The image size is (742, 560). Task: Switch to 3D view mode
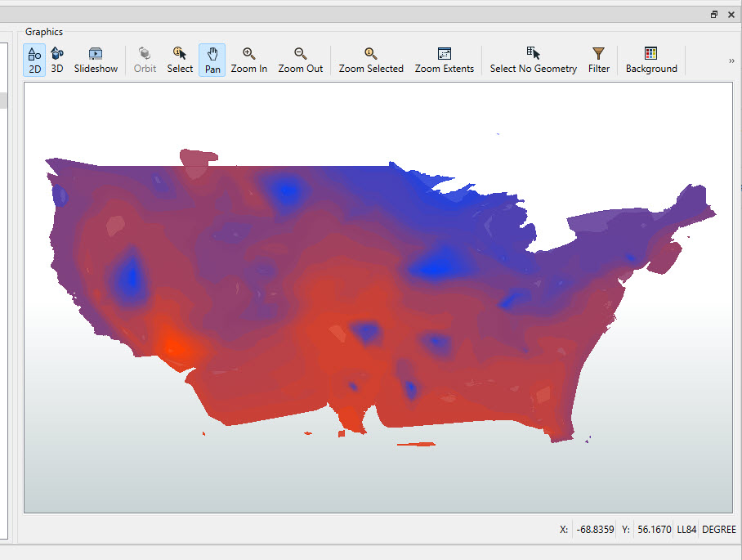point(56,60)
